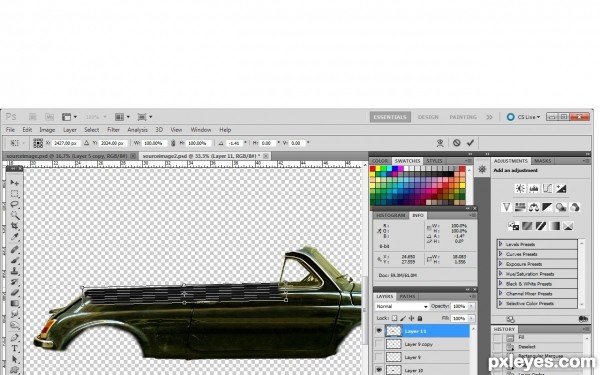Open the Fill slider dropdown arrow
600x375 pixels.
[471, 318]
